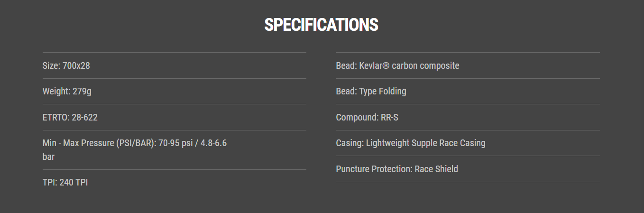Select the 700x28 size value
This screenshot has width=644, height=213.
[75, 65]
